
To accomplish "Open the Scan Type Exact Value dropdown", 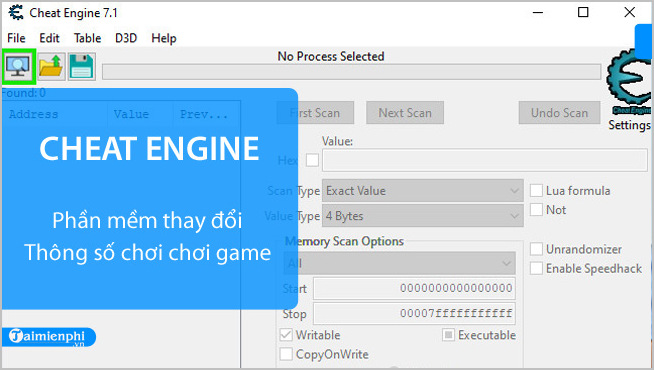I will (x=423, y=191).
